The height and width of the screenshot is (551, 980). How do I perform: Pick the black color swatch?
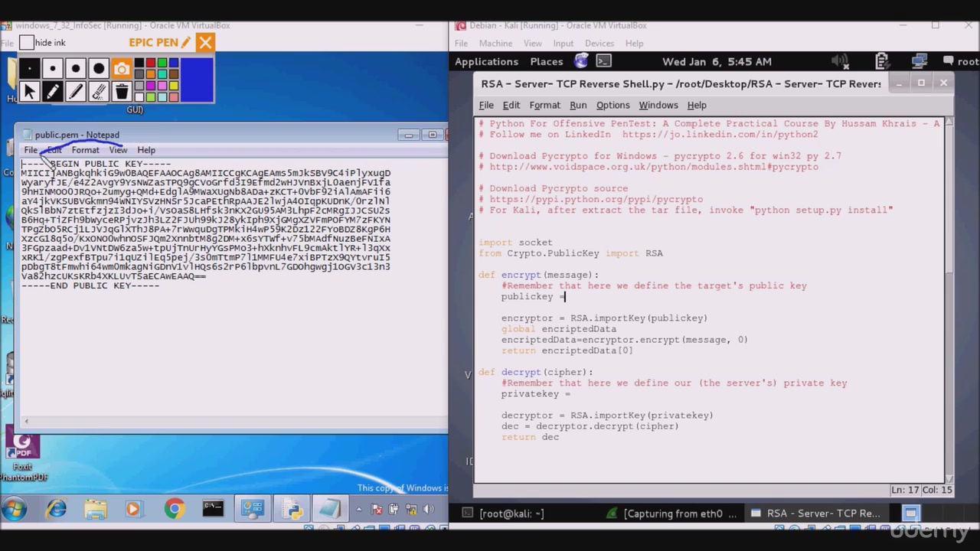coord(139,63)
